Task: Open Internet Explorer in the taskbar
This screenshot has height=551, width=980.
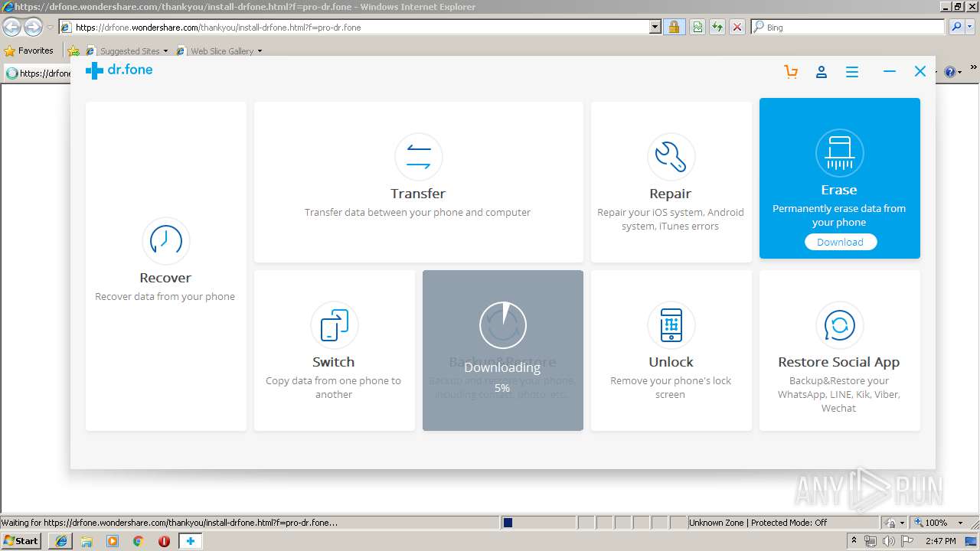Action: 61,541
